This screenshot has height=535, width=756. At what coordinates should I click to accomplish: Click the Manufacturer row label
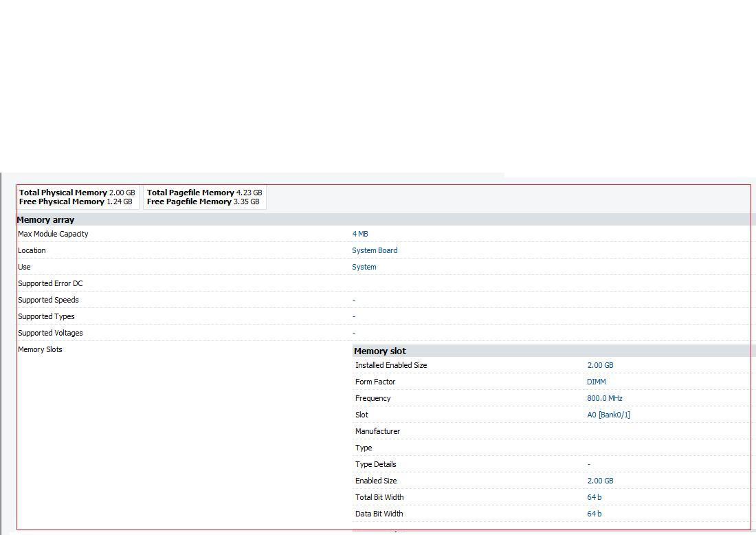tap(377, 431)
